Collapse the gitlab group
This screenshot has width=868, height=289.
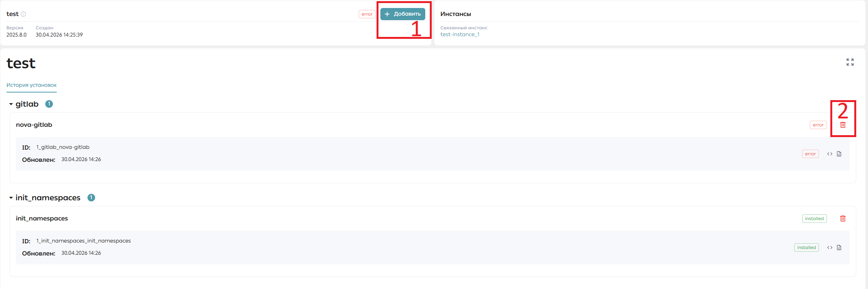point(11,104)
